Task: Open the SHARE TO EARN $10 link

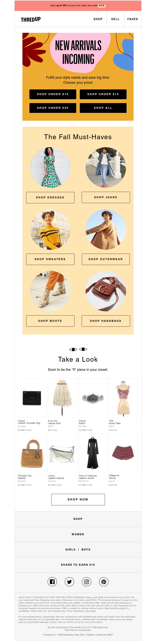Action: click(x=78, y=565)
